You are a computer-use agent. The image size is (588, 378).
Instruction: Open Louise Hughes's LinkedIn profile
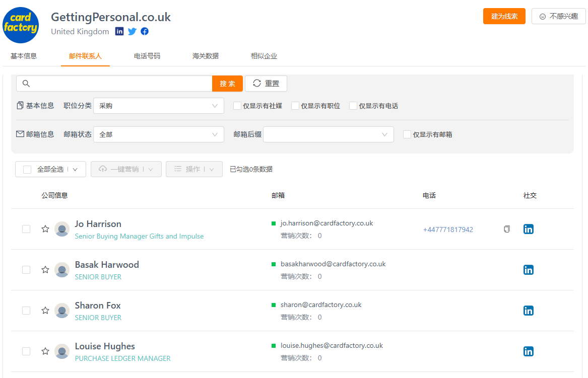[x=529, y=351]
